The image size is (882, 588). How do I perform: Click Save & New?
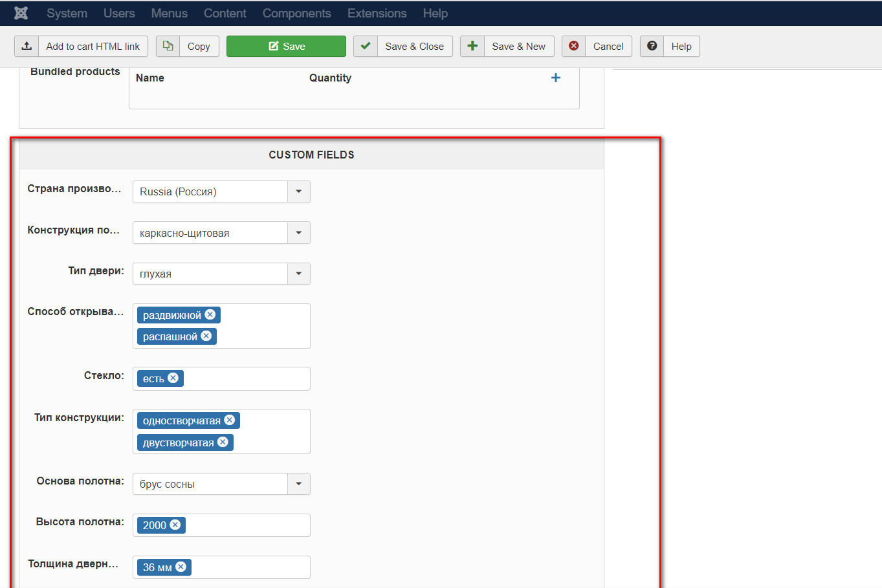pyautogui.click(x=507, y=47)
